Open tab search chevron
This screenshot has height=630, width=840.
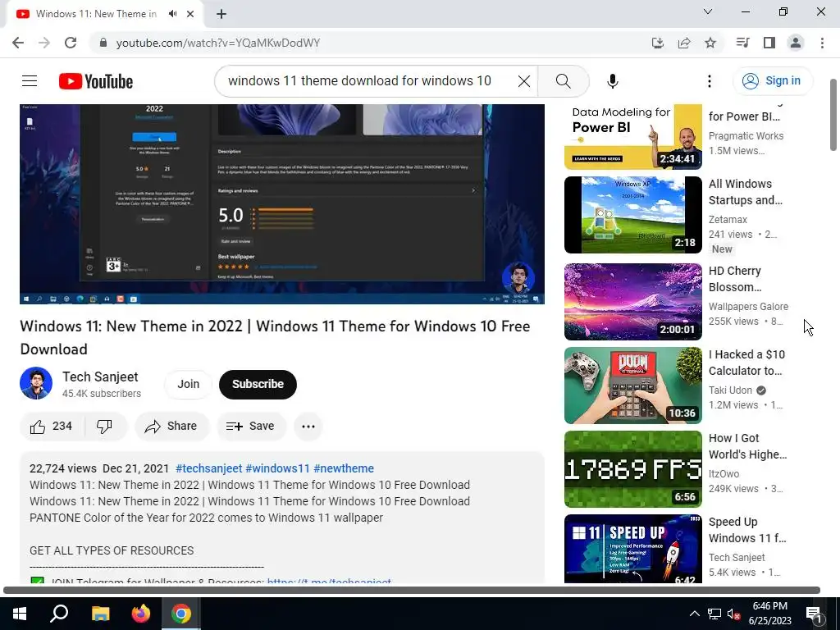point(708,11)
